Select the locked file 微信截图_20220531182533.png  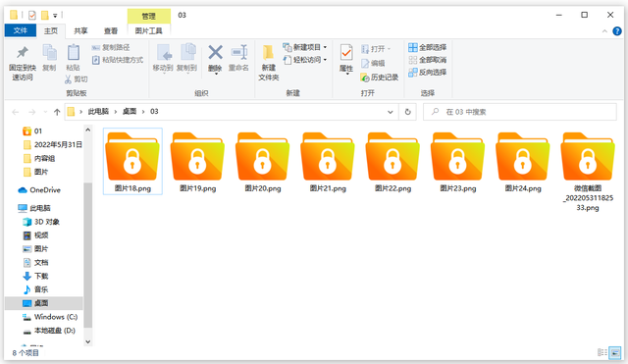tap(588, 172)
